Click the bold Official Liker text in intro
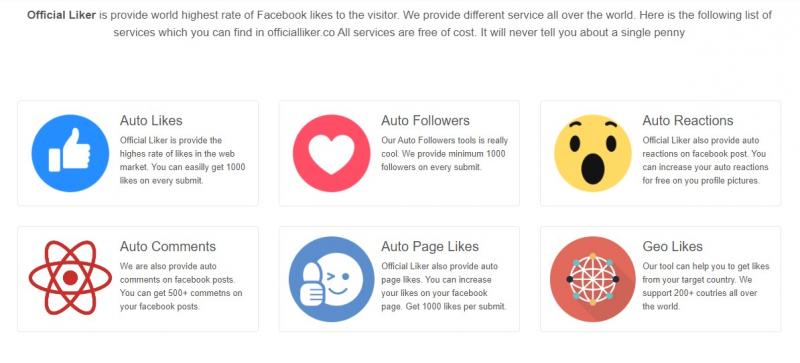This screenshot has width=800, height=363. click(61, 15)
